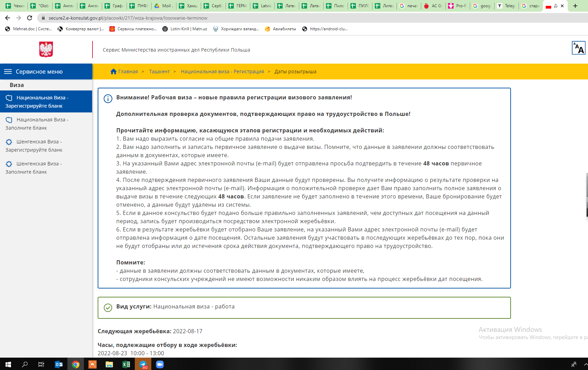
Task: Click the Дата розыгрыша breadcrumb text
Action: tap(295, 72)
